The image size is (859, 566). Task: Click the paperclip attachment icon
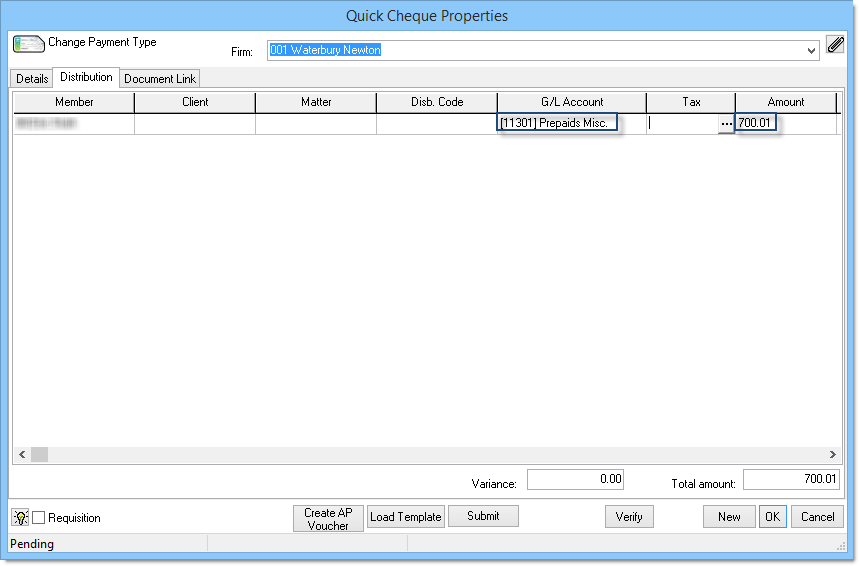[835, 44]
